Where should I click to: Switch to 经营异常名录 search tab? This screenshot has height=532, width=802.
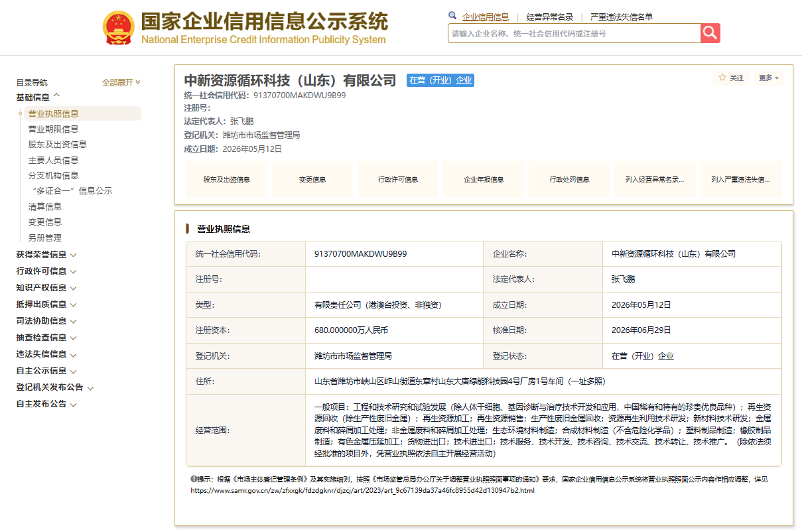[549, 17]
